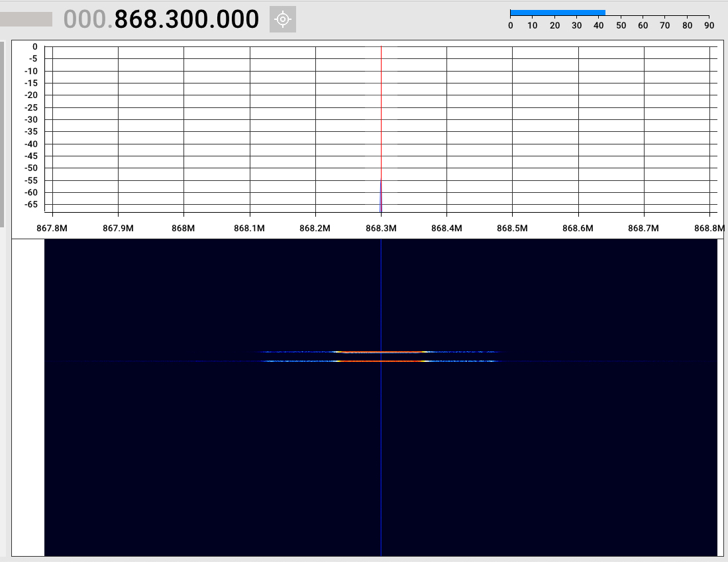Click the 868.7M frequency axis label

coord(643,228)
